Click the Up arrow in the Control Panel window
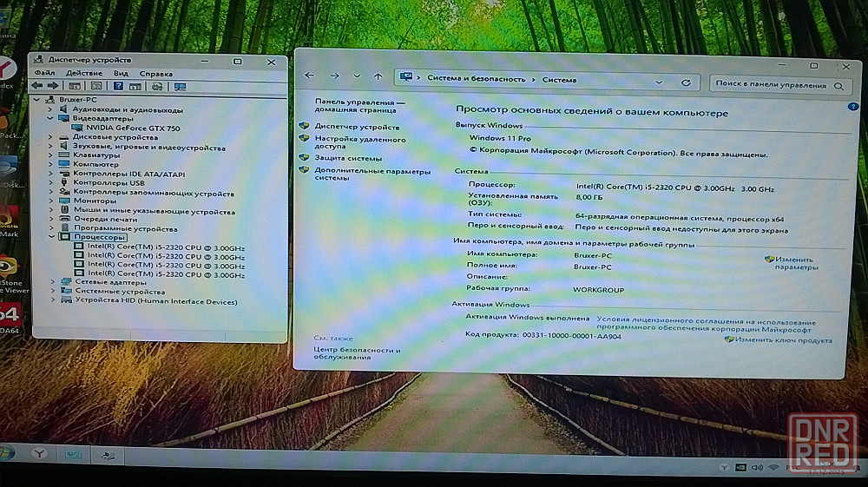868x487 pixels. [378, 77]
